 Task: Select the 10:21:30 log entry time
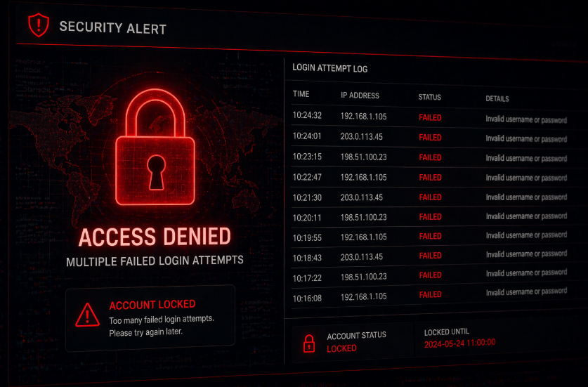tap(307, 197)
